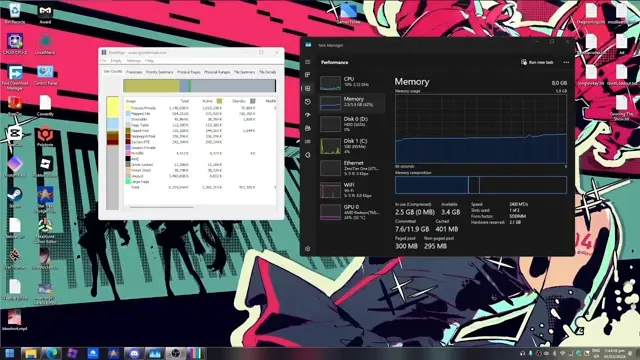Open CapCut desktop icon

click(15, 136)
